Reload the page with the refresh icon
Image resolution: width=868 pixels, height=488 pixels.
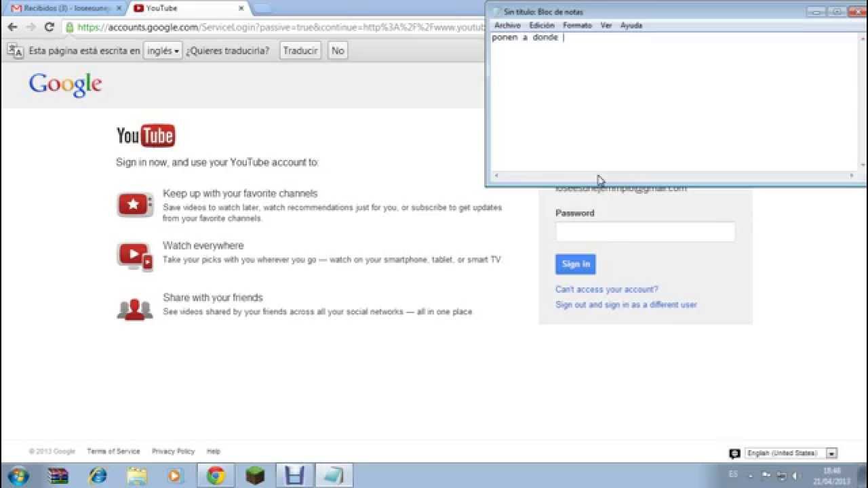click(x=49, y=27)
